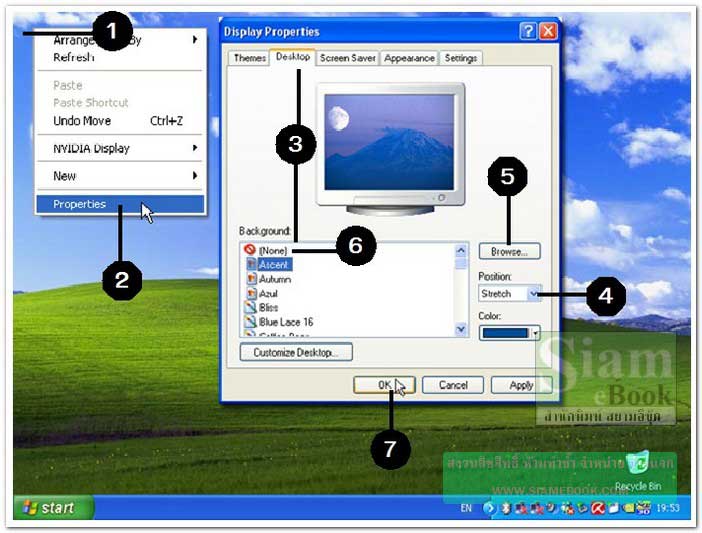Click the Ascent wallpaper file icon

point(252,264)
